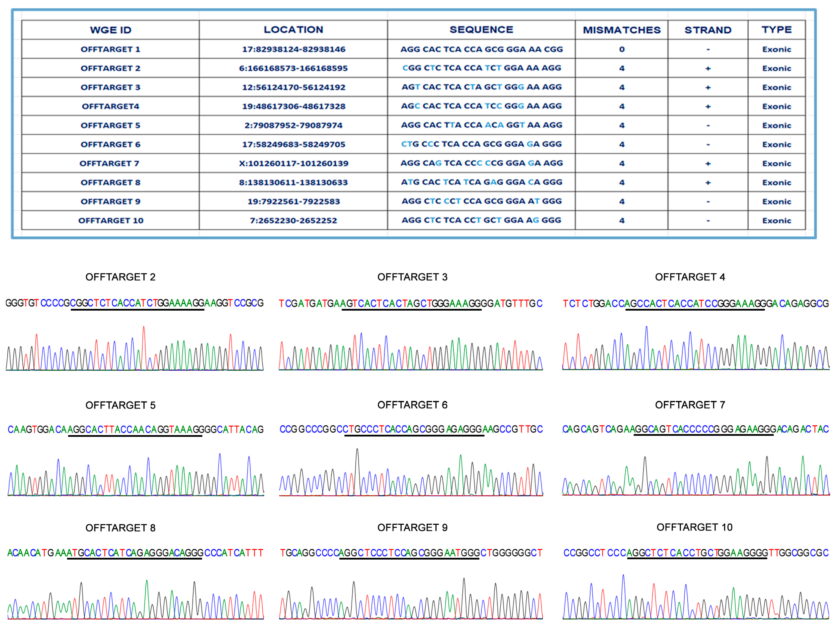
Task: Click the OFFTARGET 2 chromatogram title
Action: point(120,277)
